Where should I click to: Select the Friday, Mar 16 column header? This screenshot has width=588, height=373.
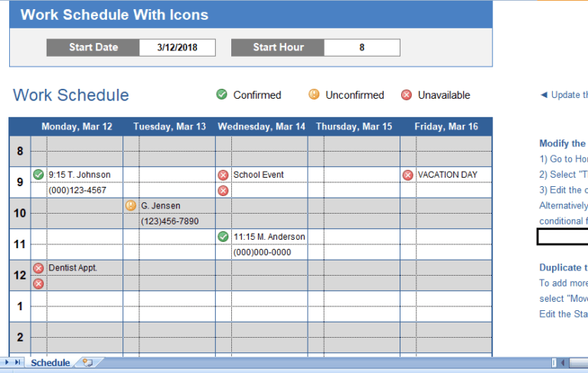coord(446,126)
